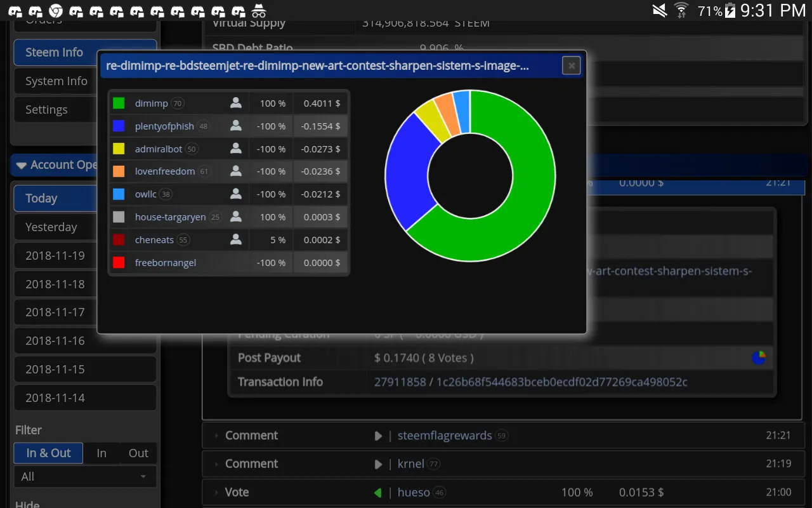The image size is (812, 508).
Task: Click the blue plentyofphish color swatch
Action: coord(119,126)
